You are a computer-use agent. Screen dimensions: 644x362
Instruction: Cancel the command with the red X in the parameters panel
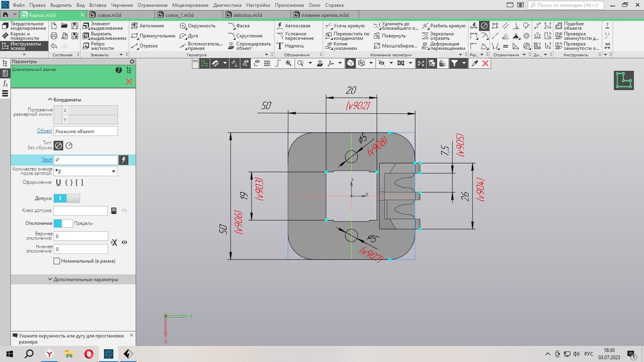(129, 81)
